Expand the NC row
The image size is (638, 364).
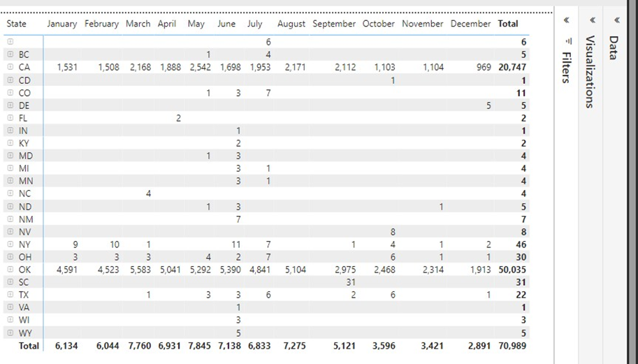tap(10, 194)
